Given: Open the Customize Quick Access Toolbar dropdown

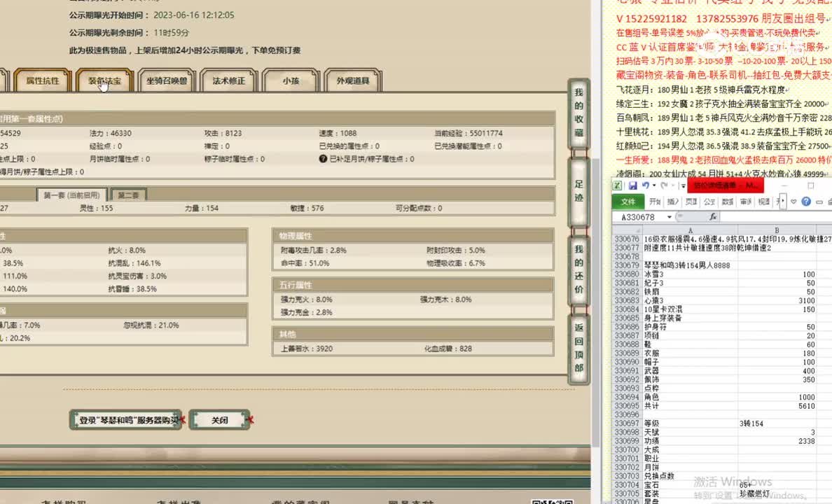Looking at the screenshot, I should point(682,186).
